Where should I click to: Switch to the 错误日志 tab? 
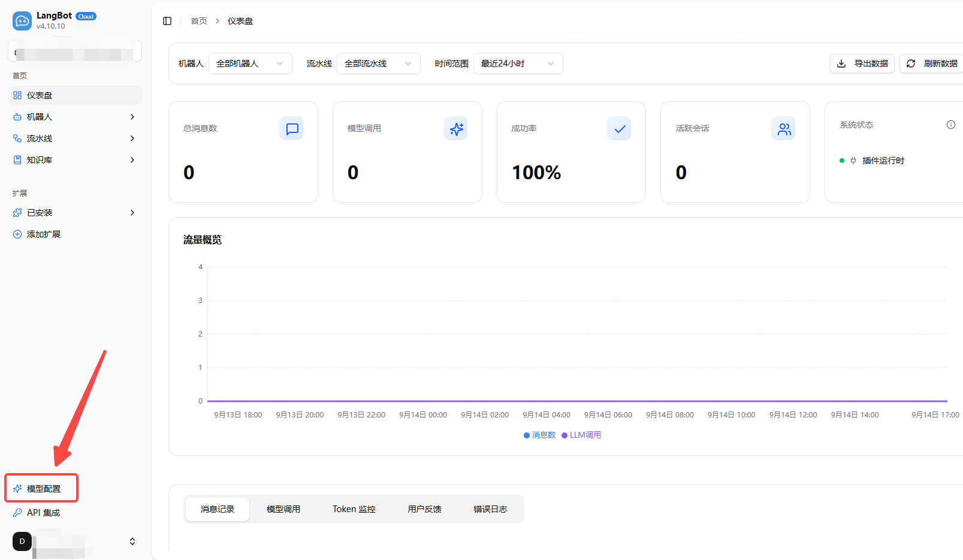click(491, 509)
